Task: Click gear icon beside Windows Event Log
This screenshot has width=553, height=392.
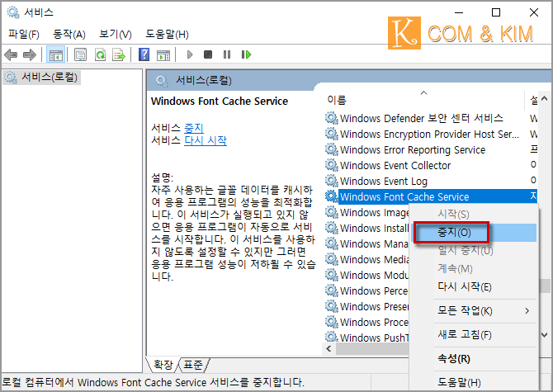Action: [331, 181]
